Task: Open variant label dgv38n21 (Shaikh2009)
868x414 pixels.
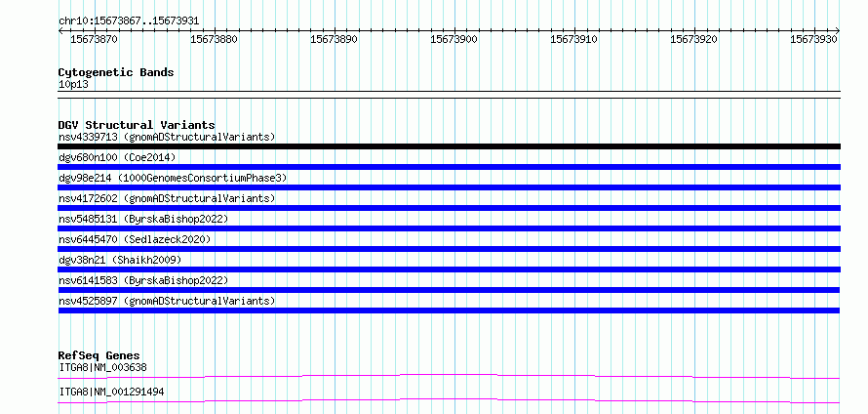Action: click(x=120, y=260)
